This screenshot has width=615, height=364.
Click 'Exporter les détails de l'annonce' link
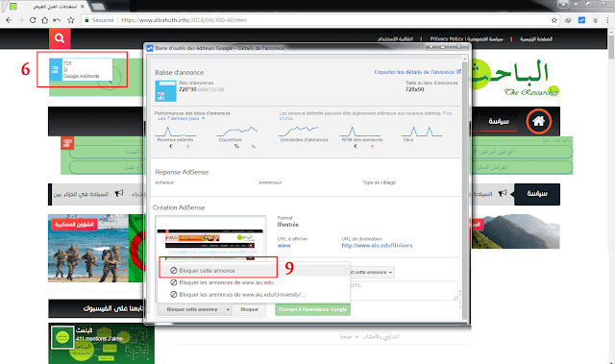[414, 72]
